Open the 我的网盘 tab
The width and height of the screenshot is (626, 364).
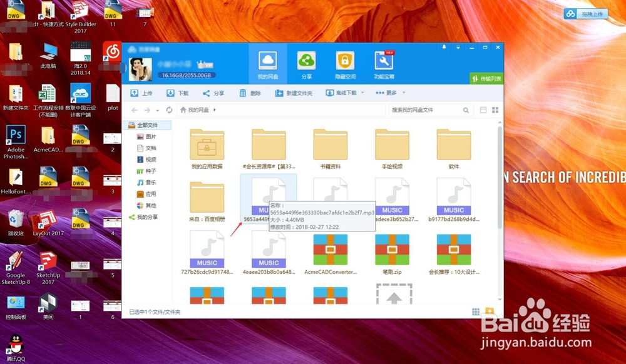pos(268,64)
